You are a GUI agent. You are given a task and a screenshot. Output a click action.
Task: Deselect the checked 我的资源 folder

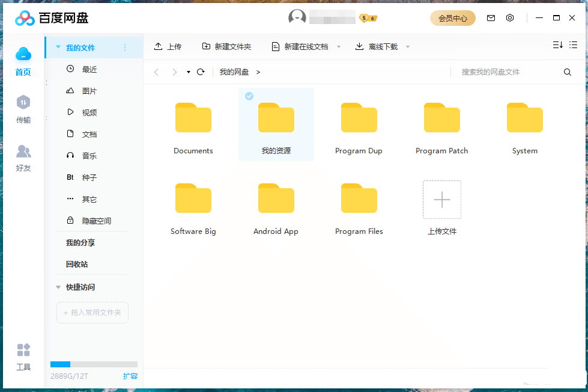(x=249, y=96)
